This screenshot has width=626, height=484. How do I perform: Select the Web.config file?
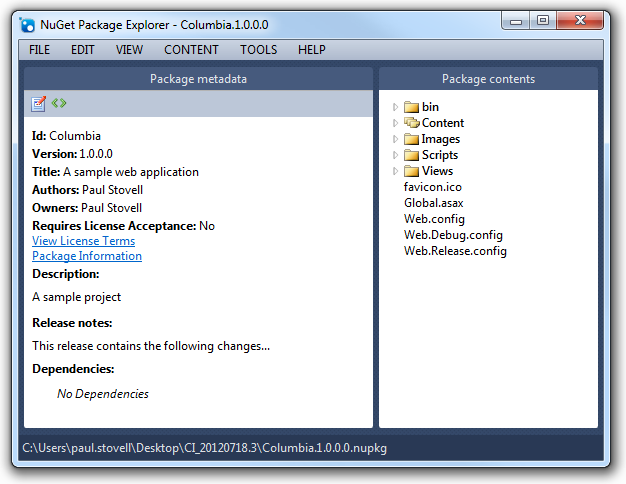(434, 219)
